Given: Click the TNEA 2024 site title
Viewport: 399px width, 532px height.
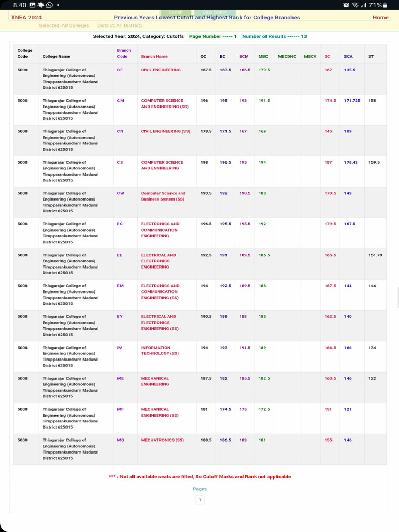Looking at the screenshot, I should click(26, 17).
